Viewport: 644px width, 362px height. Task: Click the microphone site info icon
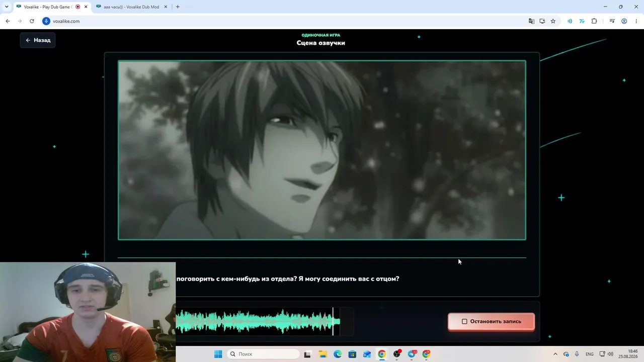click(46, 21)
